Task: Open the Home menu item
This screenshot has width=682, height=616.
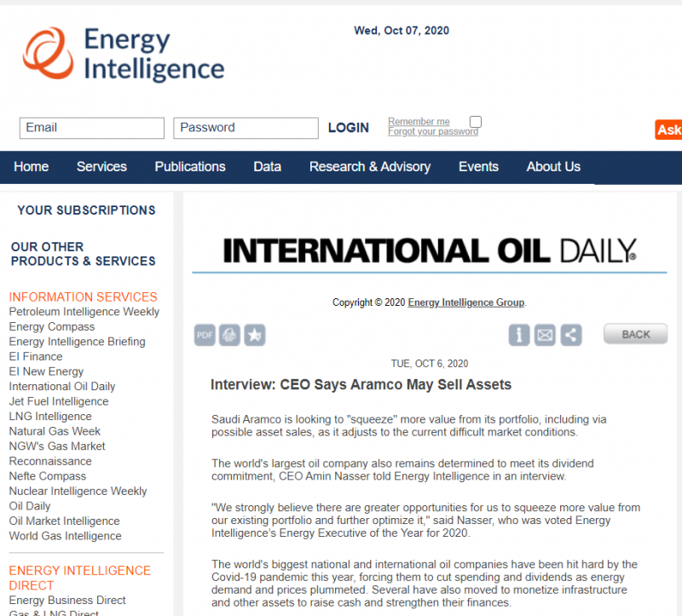Action: pyautogui.click(x=32, y=167)
